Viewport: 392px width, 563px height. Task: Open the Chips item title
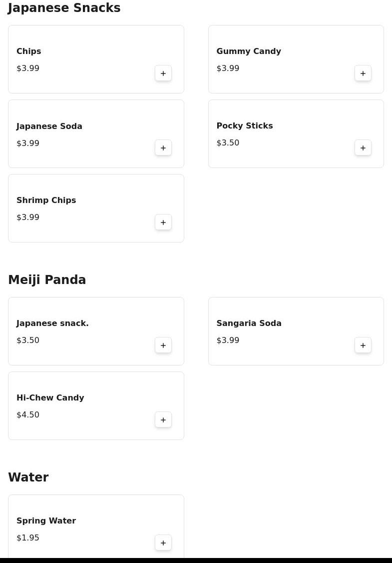coord(29,51)
